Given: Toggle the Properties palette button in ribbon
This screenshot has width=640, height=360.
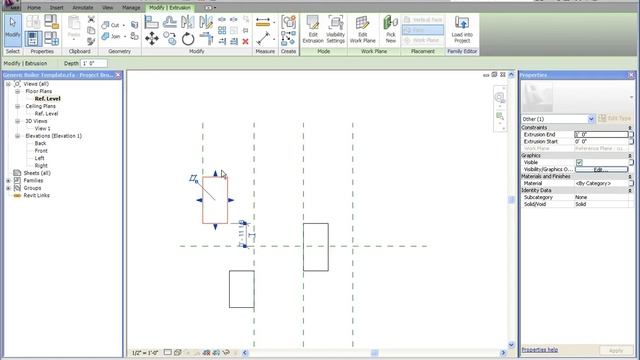Looking at the screenshot, I should pyautogui.click(x=33, y=38).
